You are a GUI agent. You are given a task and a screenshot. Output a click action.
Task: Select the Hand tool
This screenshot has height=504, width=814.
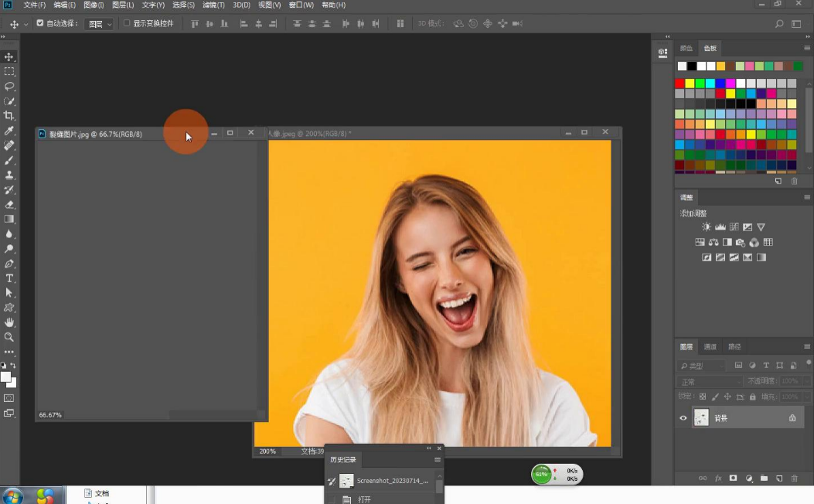tap(9, 322)
